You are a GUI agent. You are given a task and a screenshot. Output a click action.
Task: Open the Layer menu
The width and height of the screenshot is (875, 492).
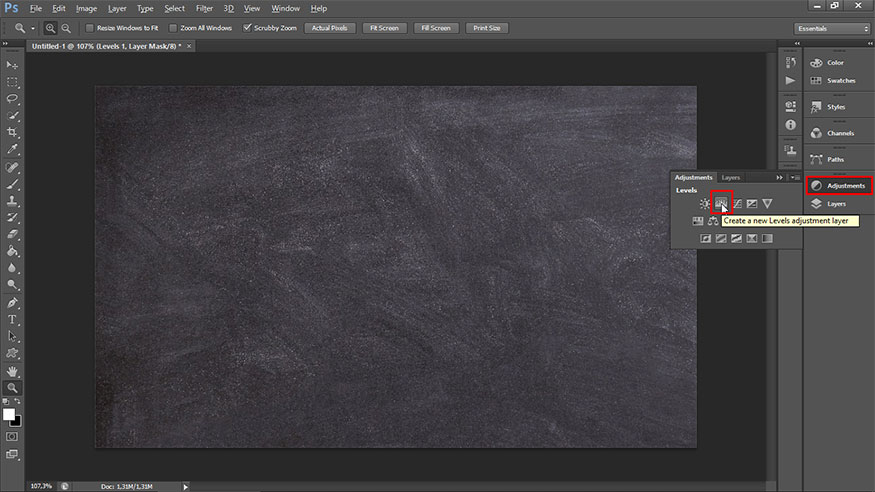117,8
